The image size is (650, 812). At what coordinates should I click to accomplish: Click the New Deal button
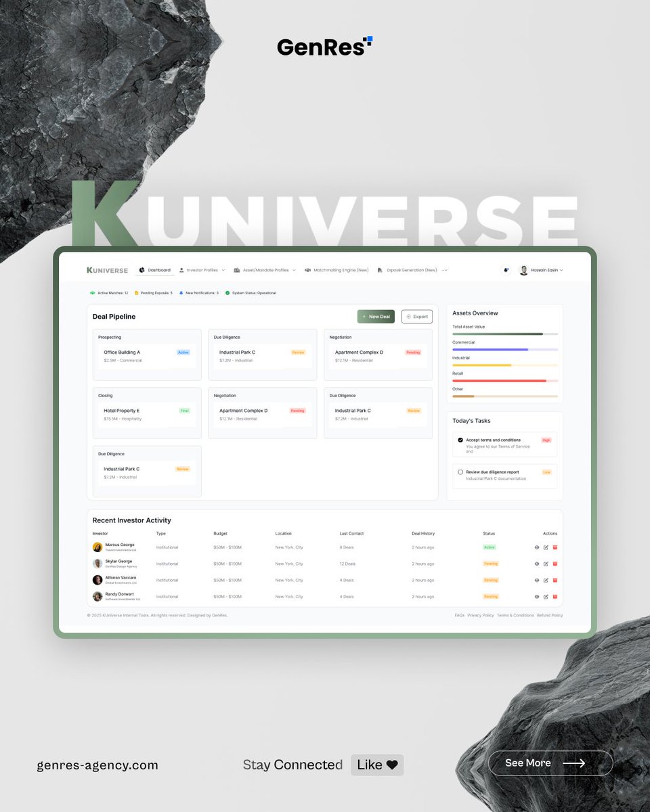pyautogui.click(x=376, y=317)
